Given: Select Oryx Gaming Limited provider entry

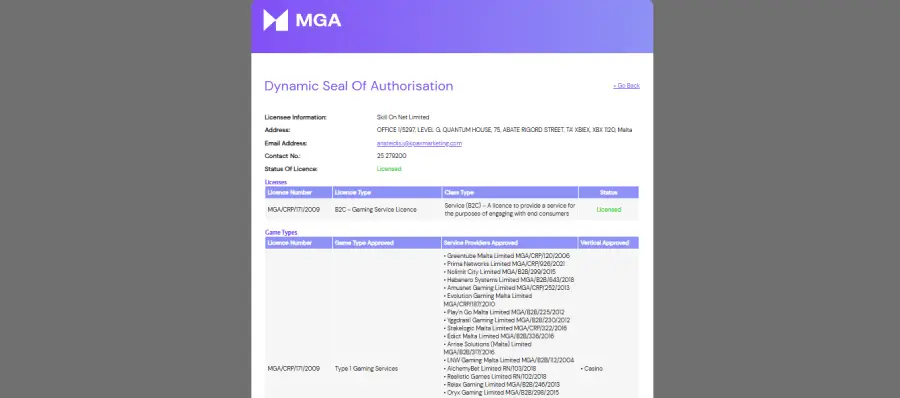Looking at the screenshot, I should 501,393.
